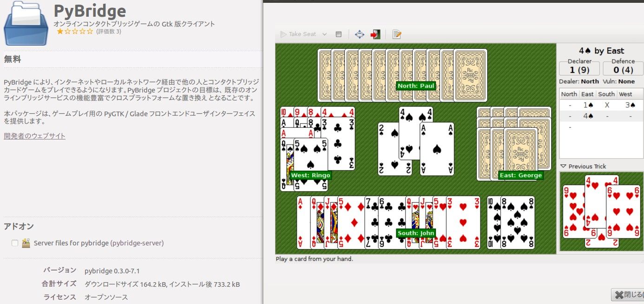Click South's X double bid in the table

[606, 105]
